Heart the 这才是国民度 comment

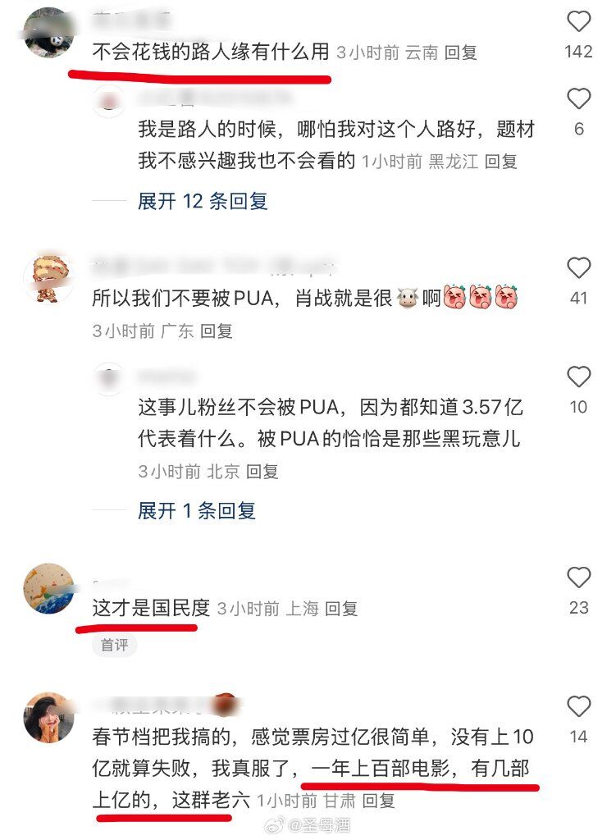coord(578,577)
